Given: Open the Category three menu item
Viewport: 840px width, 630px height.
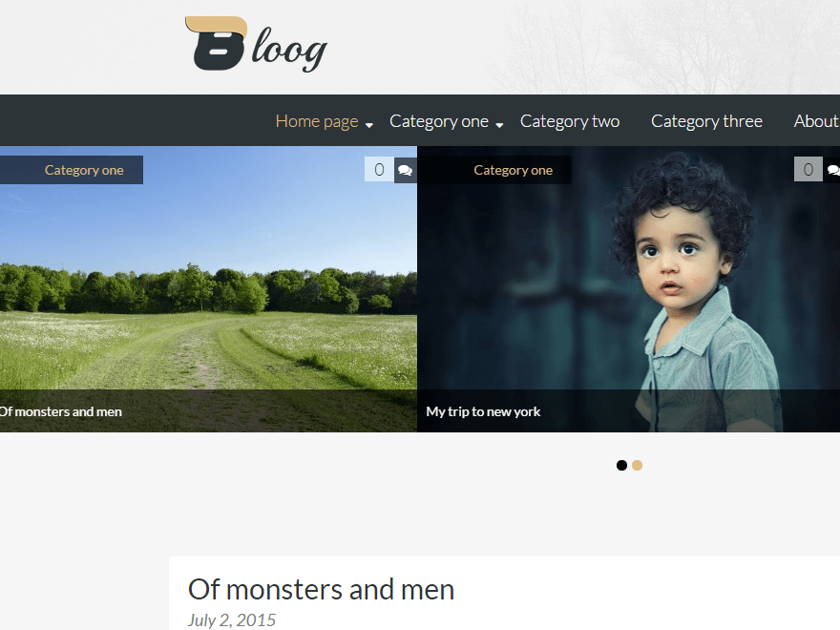Looking at the screenshot, I should [706, 121].
